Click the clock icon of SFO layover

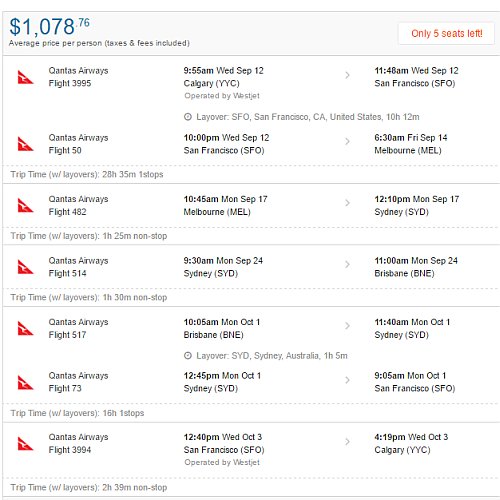188,117
